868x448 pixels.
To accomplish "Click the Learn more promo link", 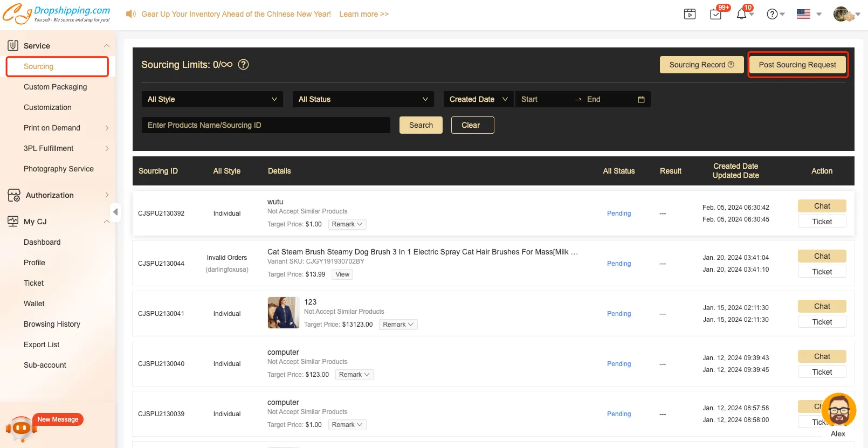I will coord(364,14).
